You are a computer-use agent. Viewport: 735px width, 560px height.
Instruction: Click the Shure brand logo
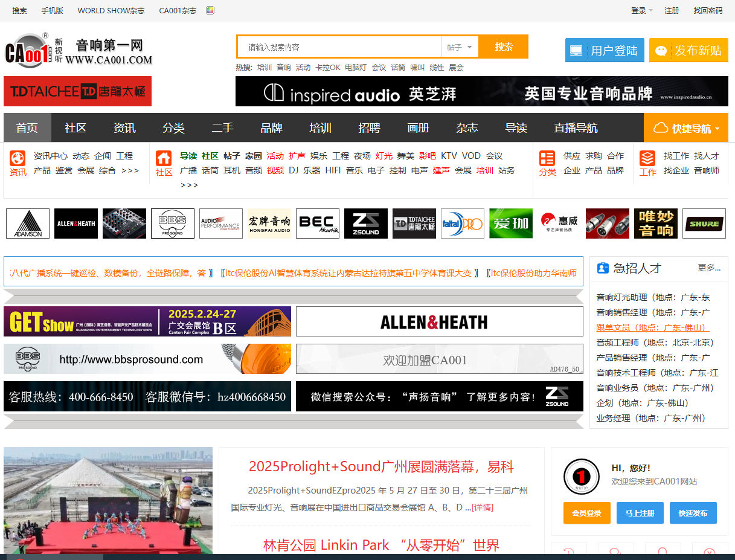[704, 224]
